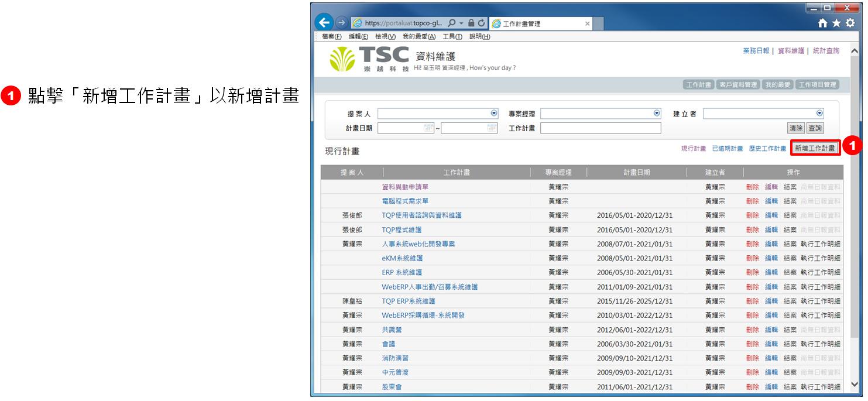Open the 工具(T) menu
This screenshot has width=868, height=401.
pos(452,36)
